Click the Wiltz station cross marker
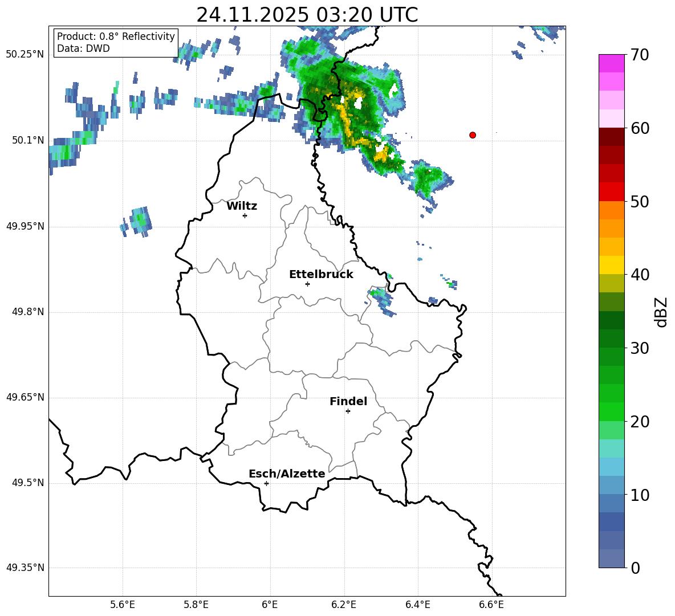Screen dimensions: 675x616 pyautogui.click(x=245, y=215)
